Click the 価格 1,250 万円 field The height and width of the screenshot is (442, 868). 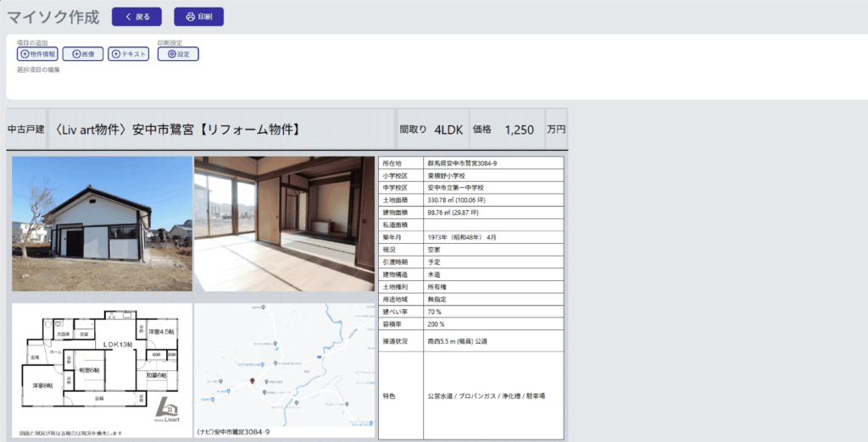517,130
